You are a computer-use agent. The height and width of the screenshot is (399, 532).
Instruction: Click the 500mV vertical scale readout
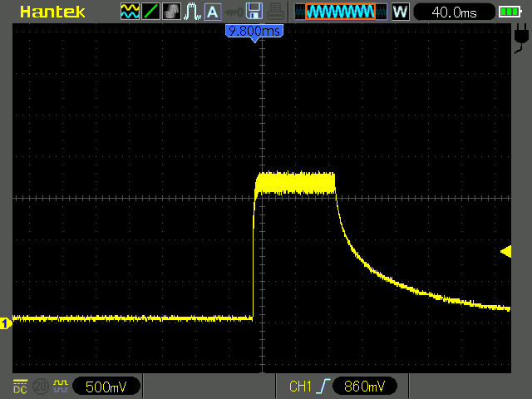[106, 387]
